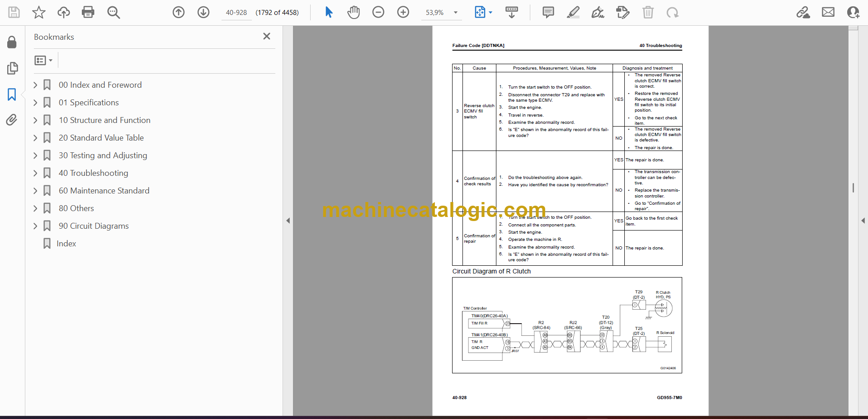
Task: Click the security lock sidebar icon
Action: pos(12,42)
